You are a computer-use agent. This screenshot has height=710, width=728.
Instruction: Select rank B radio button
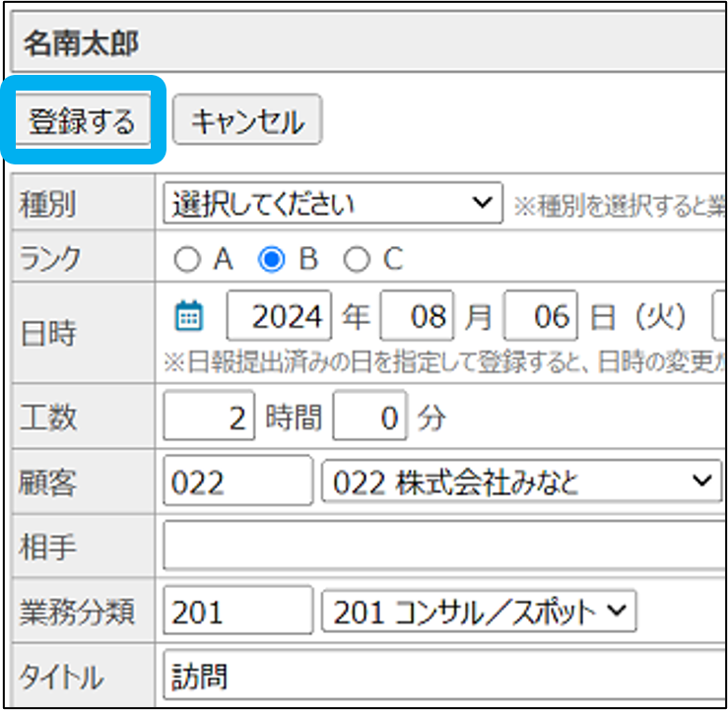tap(270, 259)
